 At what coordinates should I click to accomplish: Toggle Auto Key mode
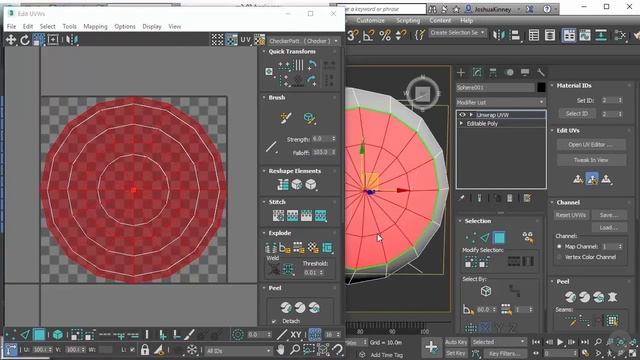[456, 342]
